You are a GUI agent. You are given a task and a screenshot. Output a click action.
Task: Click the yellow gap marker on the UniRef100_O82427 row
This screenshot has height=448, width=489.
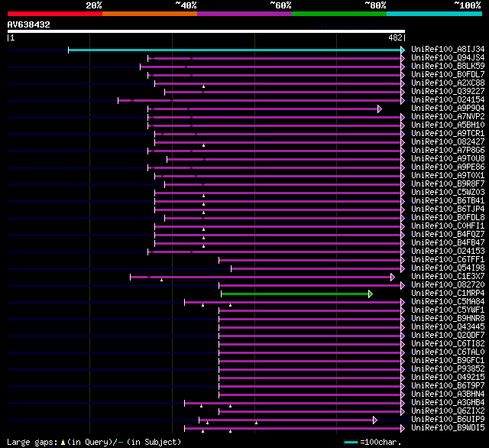click(204, 145)
